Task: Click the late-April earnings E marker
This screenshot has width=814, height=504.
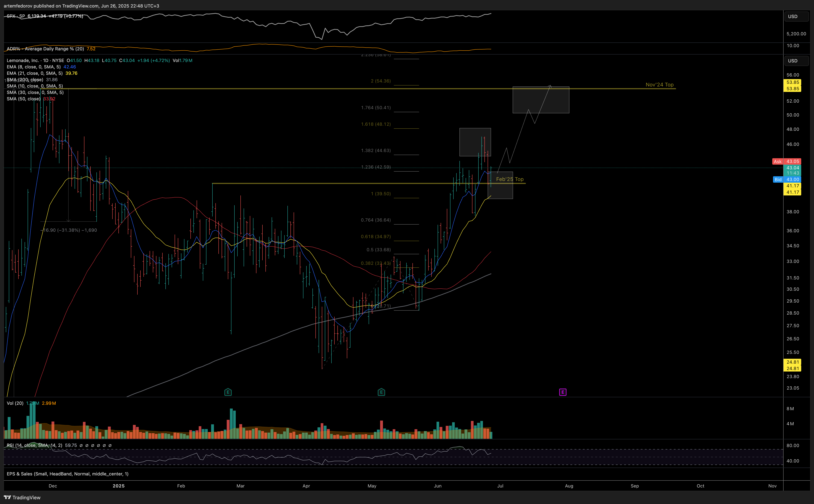Action: pyautogui.click(x=381, y=392)
